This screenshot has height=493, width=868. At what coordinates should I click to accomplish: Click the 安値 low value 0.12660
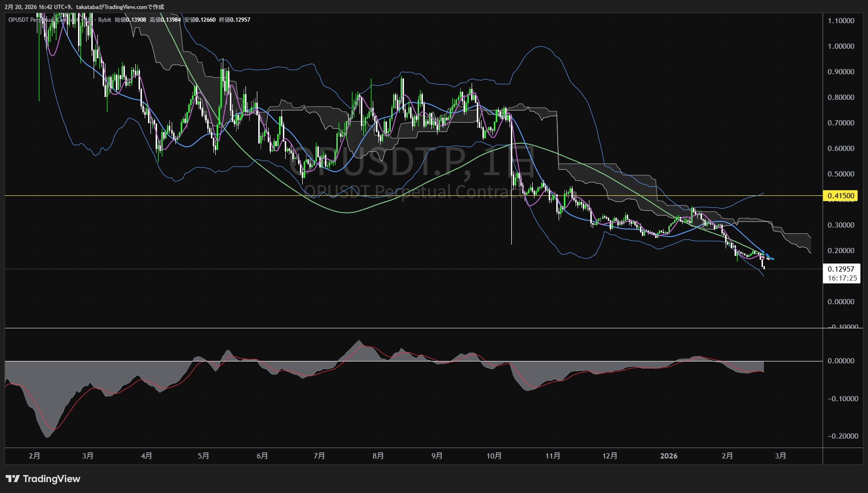(x=205, y=20)
